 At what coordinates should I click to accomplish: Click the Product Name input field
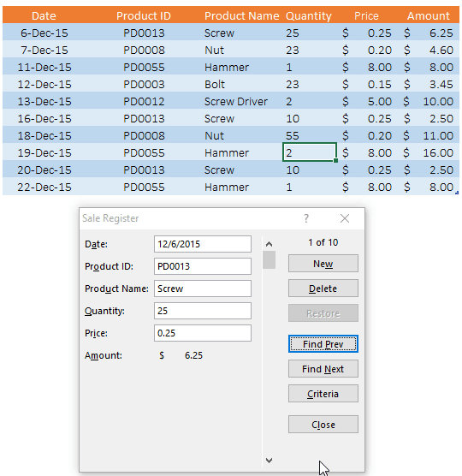pos(203,289)
